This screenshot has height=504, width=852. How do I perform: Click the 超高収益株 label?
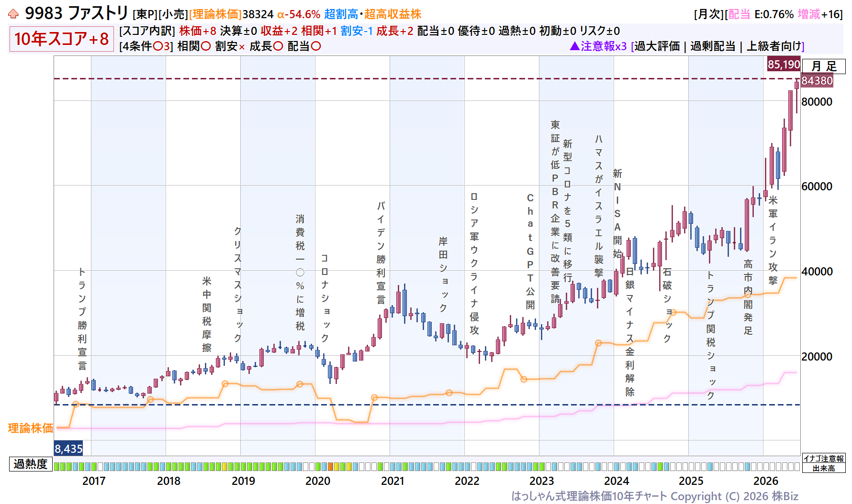(392, 14)
